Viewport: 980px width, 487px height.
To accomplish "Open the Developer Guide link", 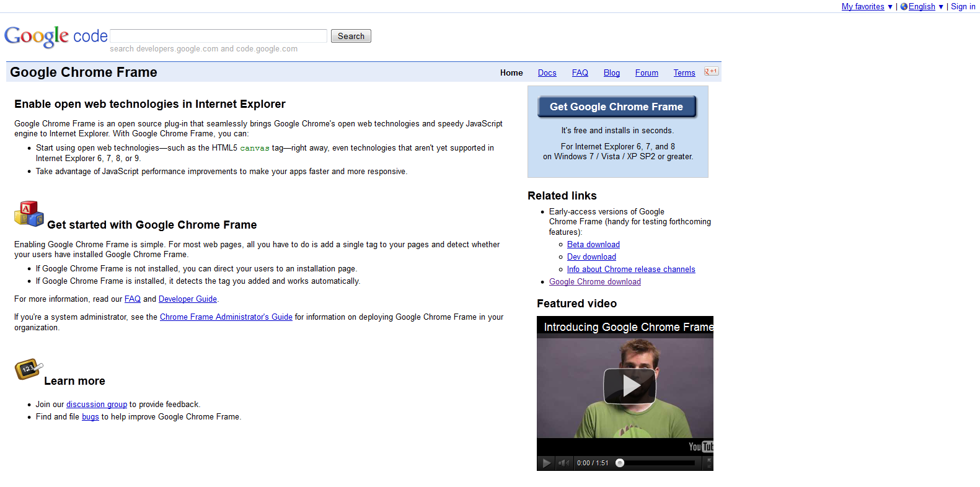I will 188,299.
